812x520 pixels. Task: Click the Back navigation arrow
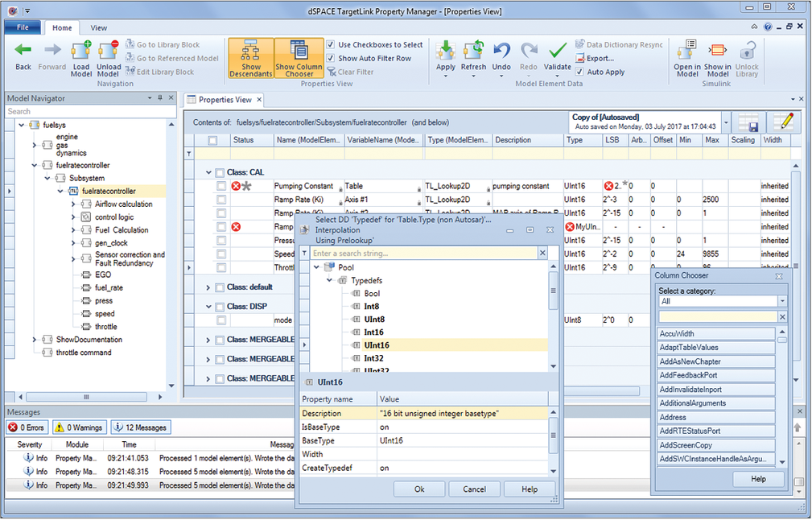[x=23, y=50]
